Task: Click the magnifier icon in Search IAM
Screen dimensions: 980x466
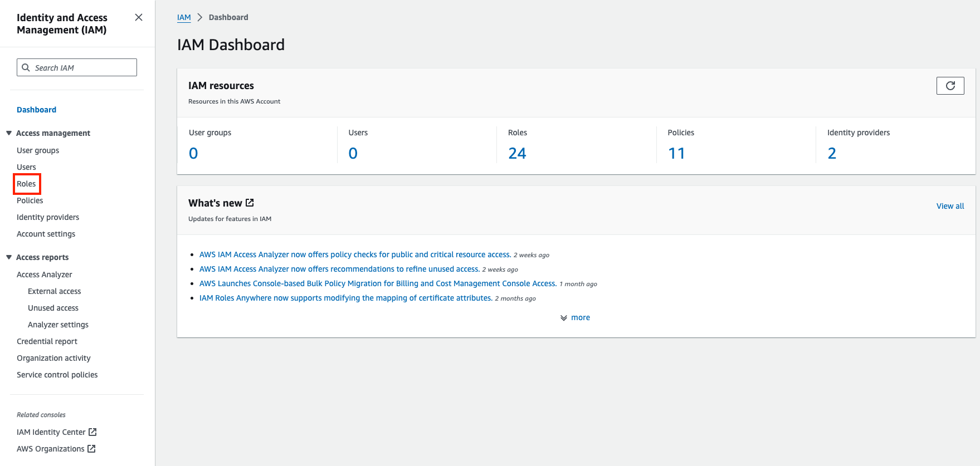Action: 26,67
